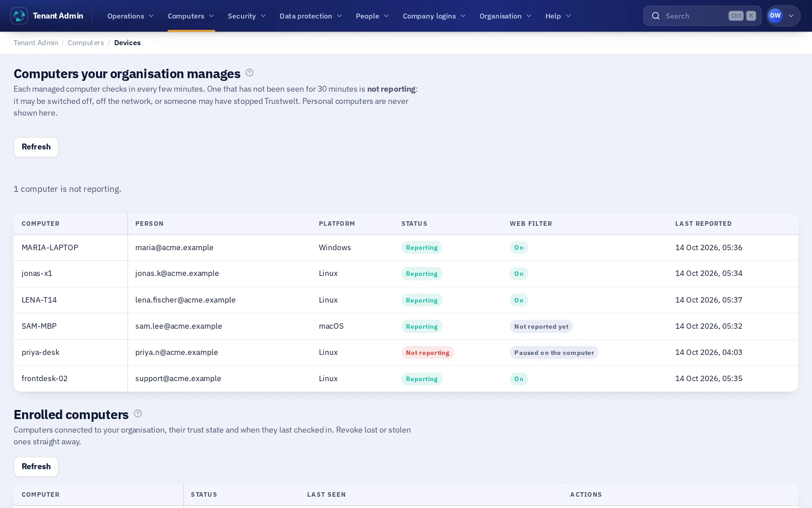Screen dimensions: 812x508
Task: Click the On web filter badge for frontdesk-02
Action: [x=519, y=379]
